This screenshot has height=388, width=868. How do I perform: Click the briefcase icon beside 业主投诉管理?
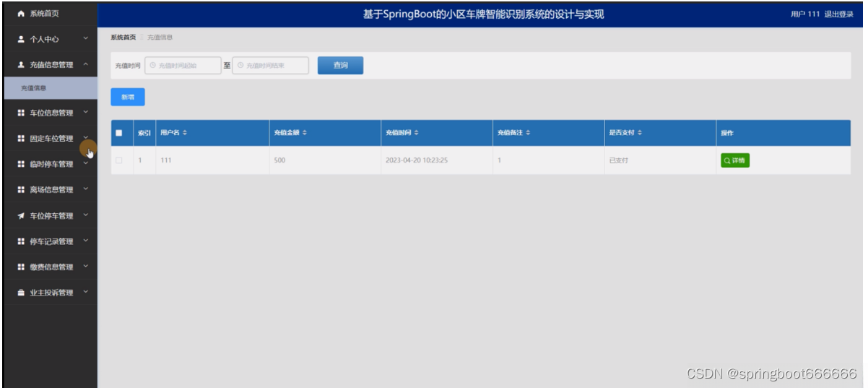pyautogui.click(x=21, y=293)
